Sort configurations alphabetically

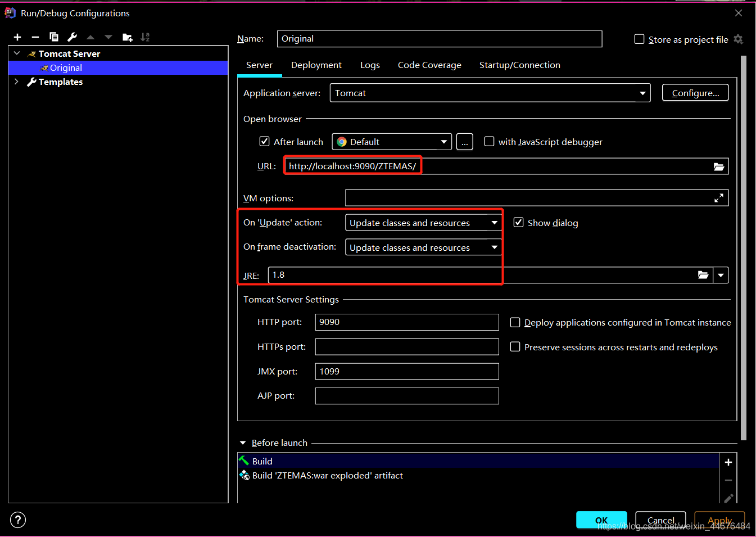tap(145, 37)
